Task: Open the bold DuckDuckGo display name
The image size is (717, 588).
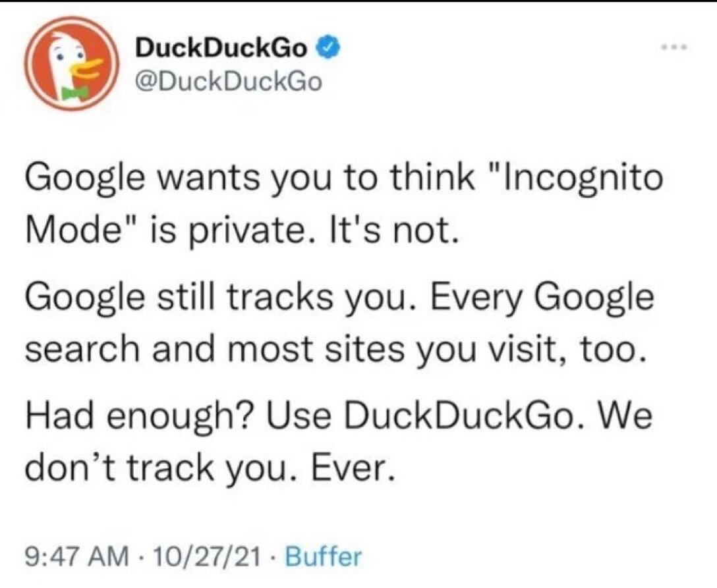Action: coord(221,49)
